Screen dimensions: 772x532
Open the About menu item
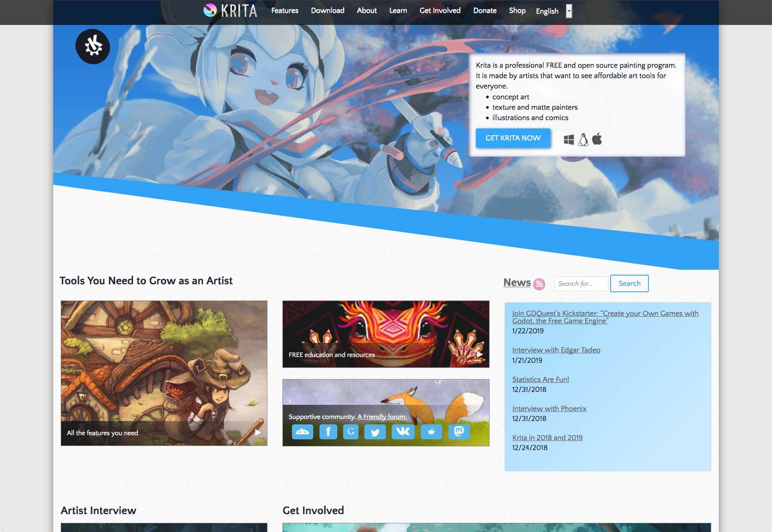[x=367, y=10]
